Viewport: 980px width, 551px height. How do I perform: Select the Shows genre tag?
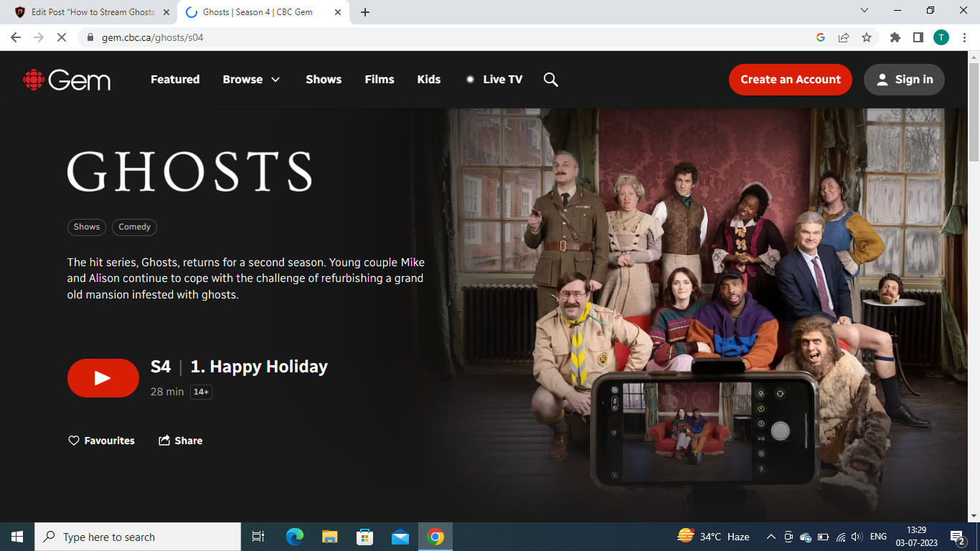coord(87,227)
